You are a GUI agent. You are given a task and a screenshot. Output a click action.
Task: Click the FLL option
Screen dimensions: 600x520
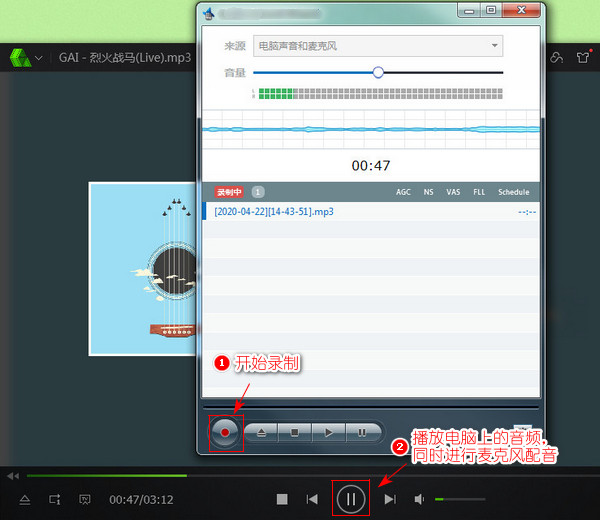pos(479,192)
